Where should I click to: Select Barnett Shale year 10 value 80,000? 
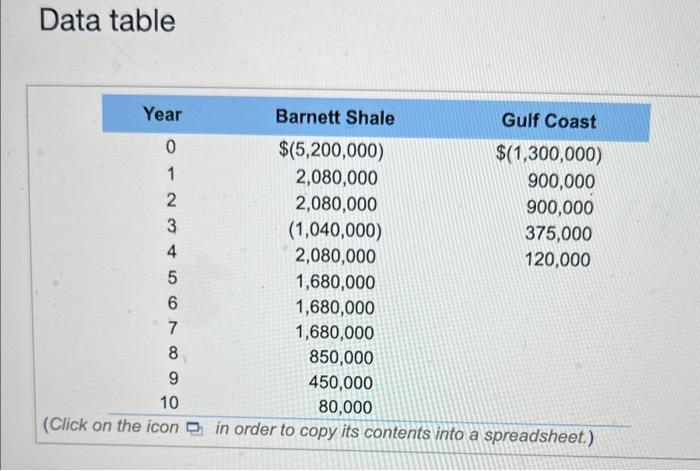pyautogui.click(x=345, y=407)
